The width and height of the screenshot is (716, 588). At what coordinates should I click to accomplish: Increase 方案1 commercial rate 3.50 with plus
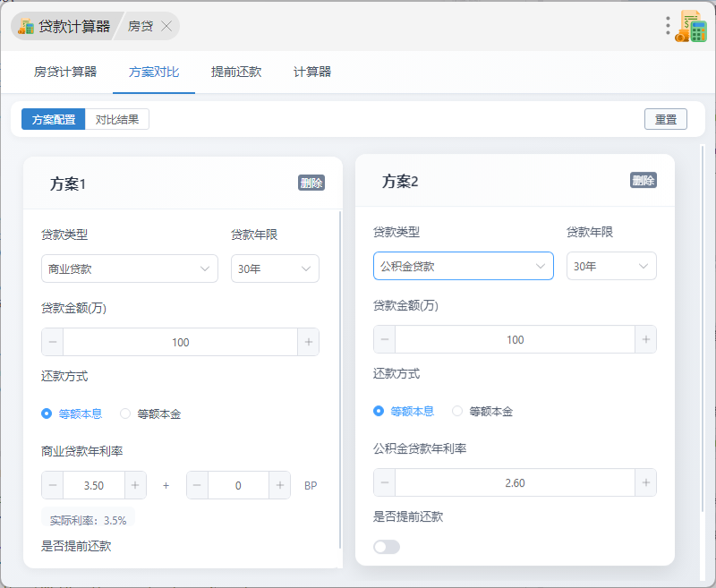(135, 485)
